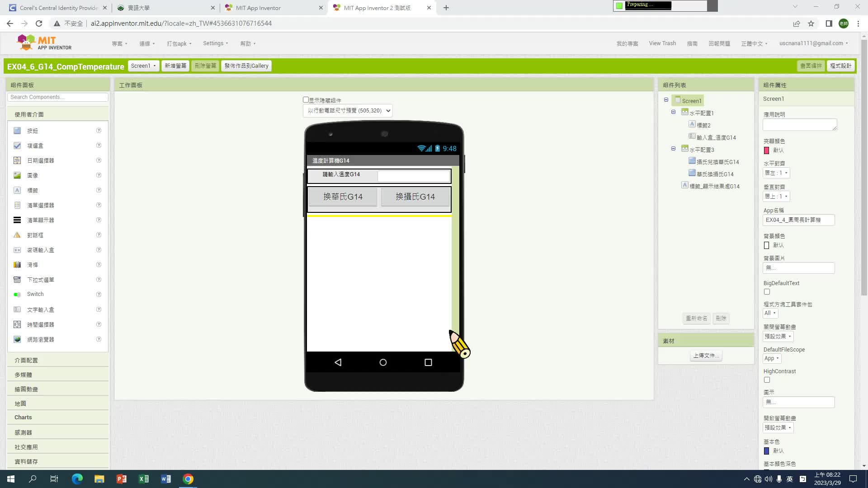Image resolution: width=868 pixels, height=488 pixels.
Task: Open Excel from the Windows taskbar
Action: [144, 479]
